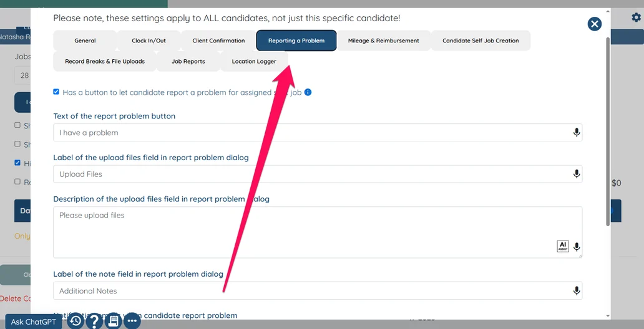Close the settings dialog with X button

click(x=595, y=24)
